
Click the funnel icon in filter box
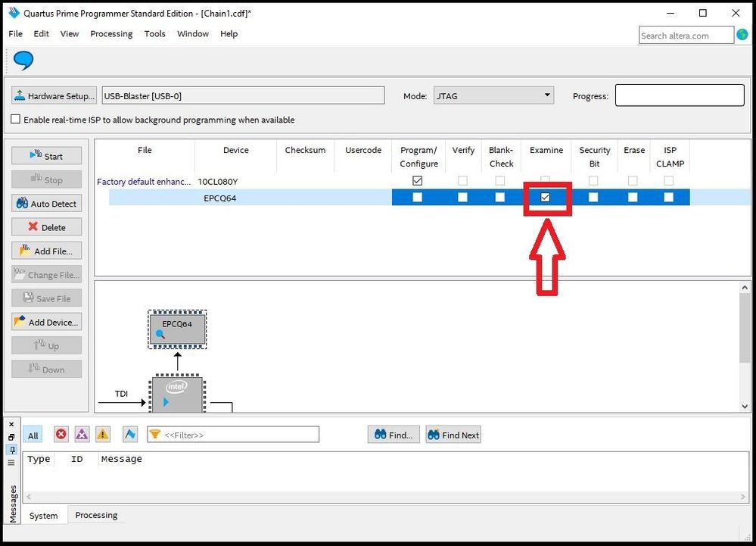[154, 435]
